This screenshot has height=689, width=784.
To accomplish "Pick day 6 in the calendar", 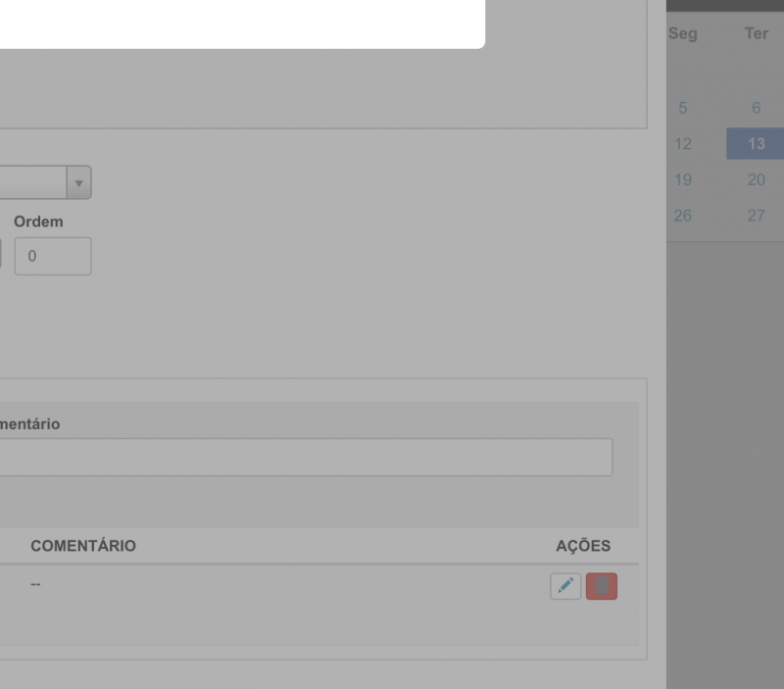I will pyautogui.click(x=756, y=108).
